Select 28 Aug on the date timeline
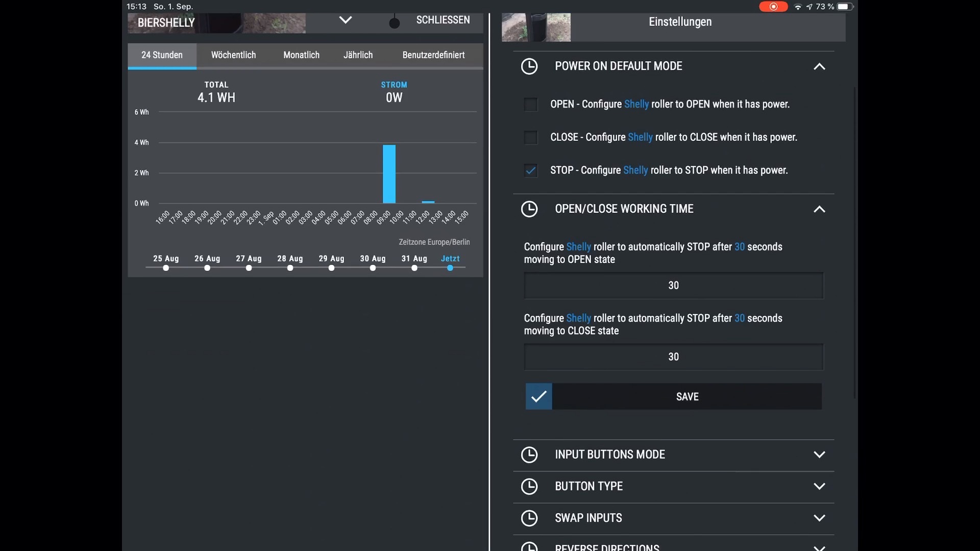980x551 pixels. pyautogui.click(x=290, y=267)
